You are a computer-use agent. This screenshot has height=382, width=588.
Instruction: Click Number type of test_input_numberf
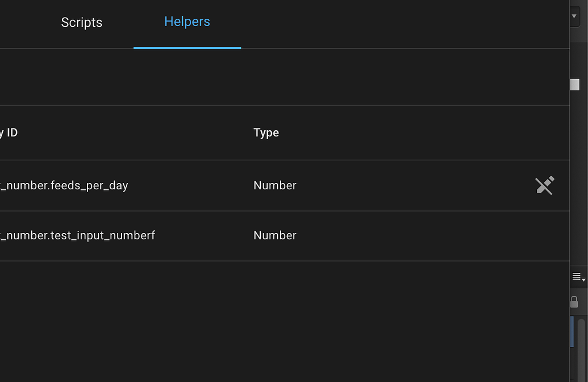[x=275, y=235]
